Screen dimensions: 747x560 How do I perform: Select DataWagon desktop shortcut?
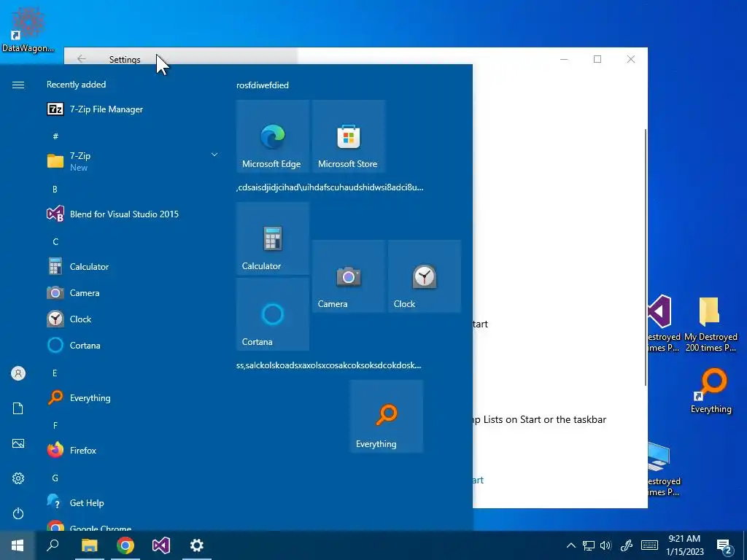coord(28,29)
